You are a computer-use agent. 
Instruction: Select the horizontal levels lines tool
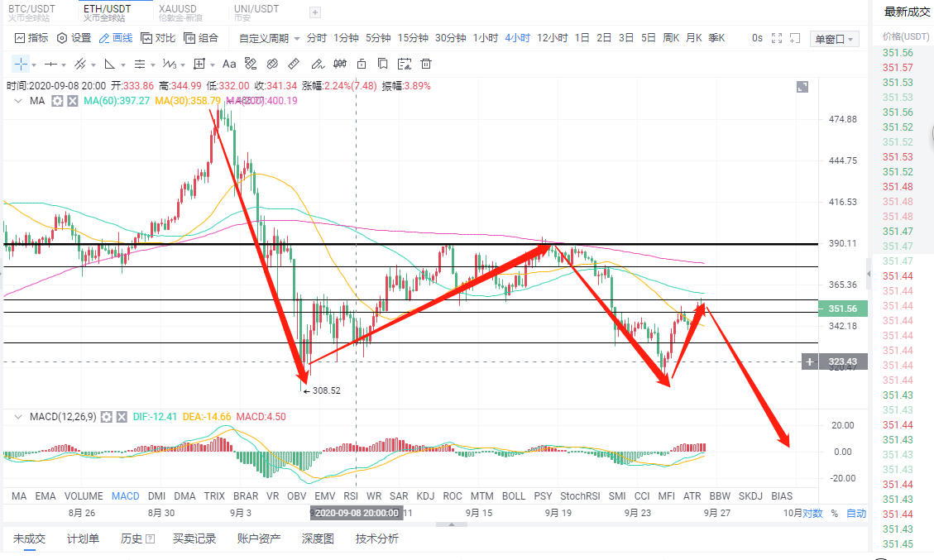(139, 64)
